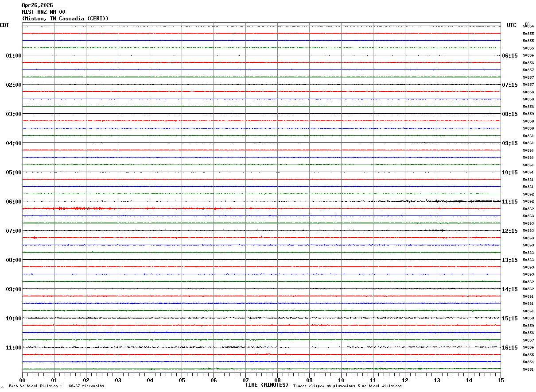
Task: Click the "DC" column header
Action: (x=527, y=23)
